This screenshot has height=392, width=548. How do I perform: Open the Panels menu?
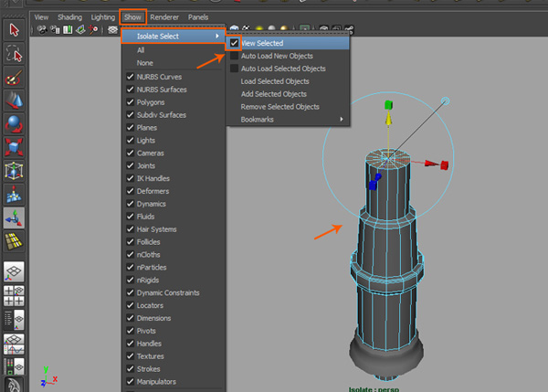pyautogui.click(x=198, y=17)
